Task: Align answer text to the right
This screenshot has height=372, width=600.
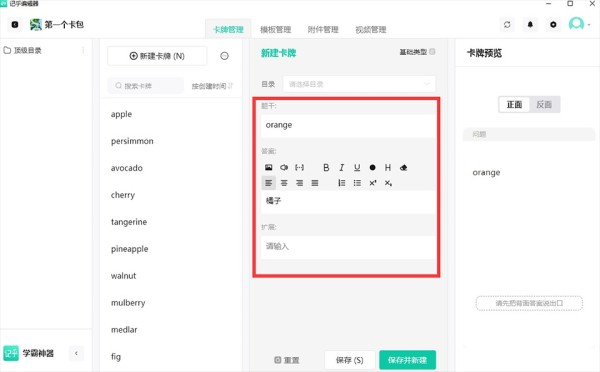Action: pos(299,183)
